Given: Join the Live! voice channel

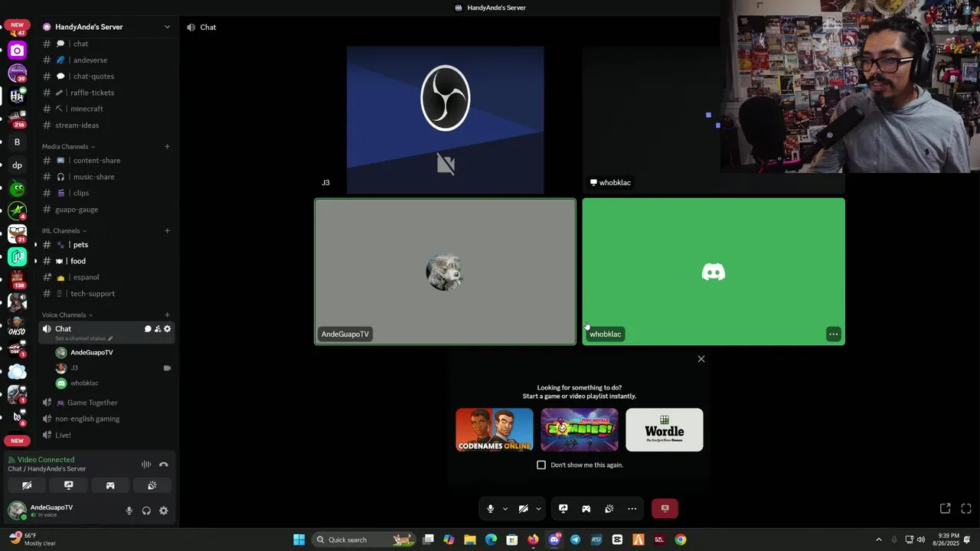Looking at the screenshot, I should pyautogui.click(x=107, y=435).
